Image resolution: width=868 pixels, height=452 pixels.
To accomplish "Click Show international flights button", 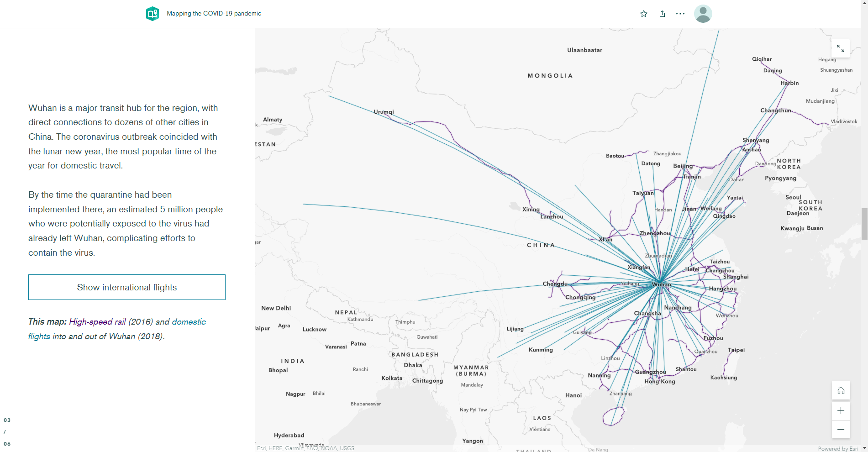I will [127, 287].
